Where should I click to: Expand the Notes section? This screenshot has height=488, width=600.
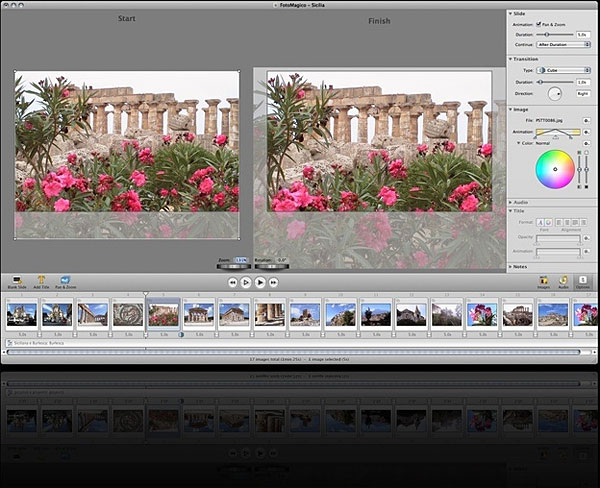point(510,267)
